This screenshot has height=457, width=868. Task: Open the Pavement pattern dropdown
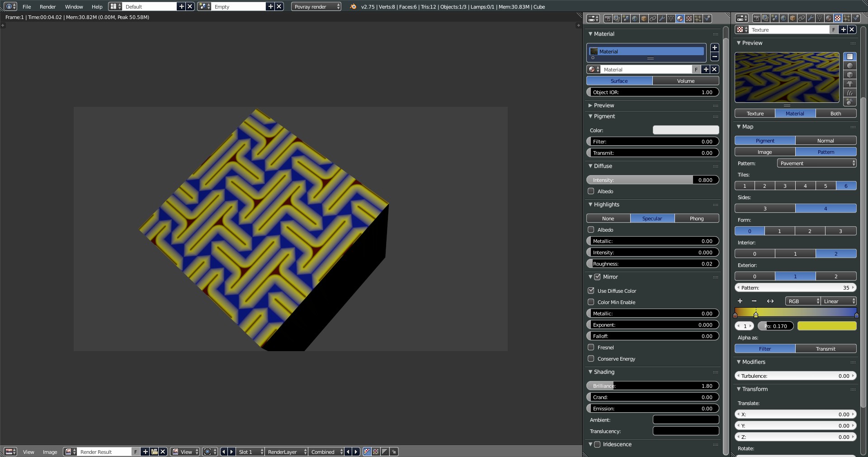[816, 163]
